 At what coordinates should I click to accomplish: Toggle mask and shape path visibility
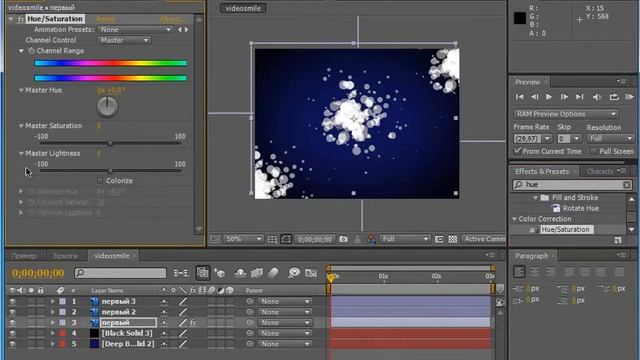286,239
